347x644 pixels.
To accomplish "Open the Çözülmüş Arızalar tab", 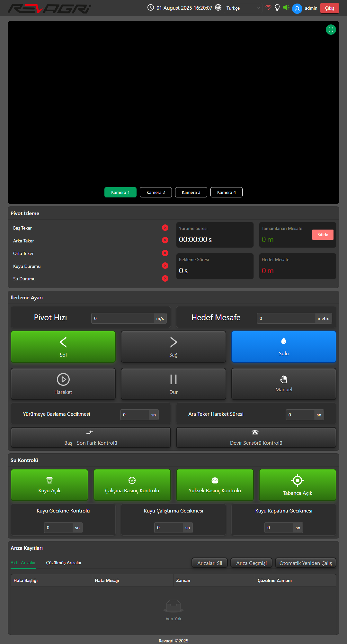I will [x=64, y=563].
